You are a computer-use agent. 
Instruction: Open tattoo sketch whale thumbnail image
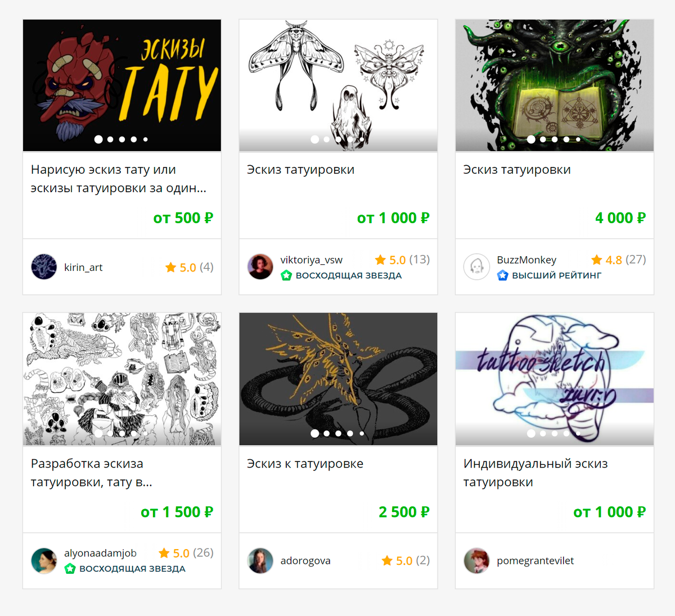tap(555, 379)
